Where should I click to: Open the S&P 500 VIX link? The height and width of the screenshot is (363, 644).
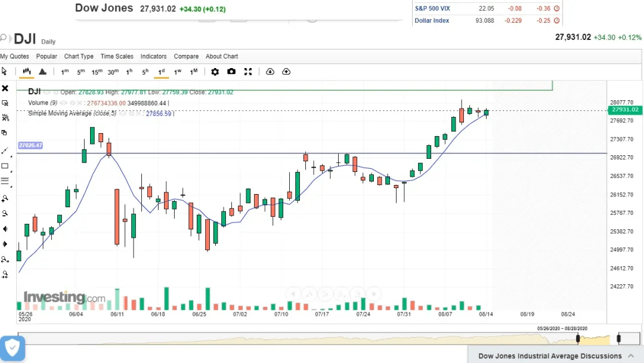point(432,8)
